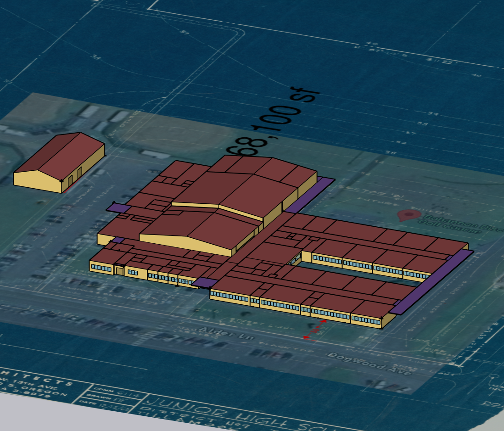This screenshot has width=504, height=431.
Task: Click the red Bohannon Disc Golf Course map pin
Action: pos(409,215)
